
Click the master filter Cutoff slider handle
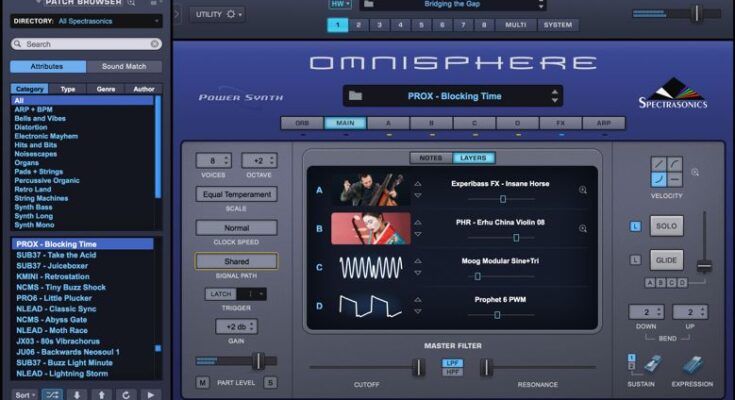coord(418,367)
